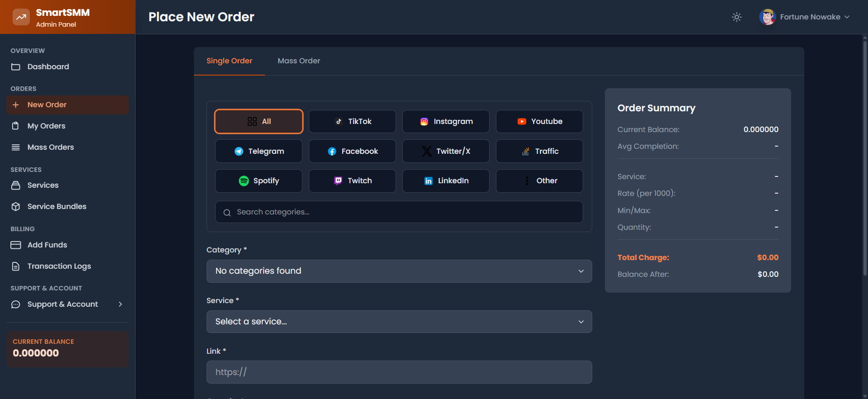
Task: Switch to the Single Order tab
Action: [229, 61]
